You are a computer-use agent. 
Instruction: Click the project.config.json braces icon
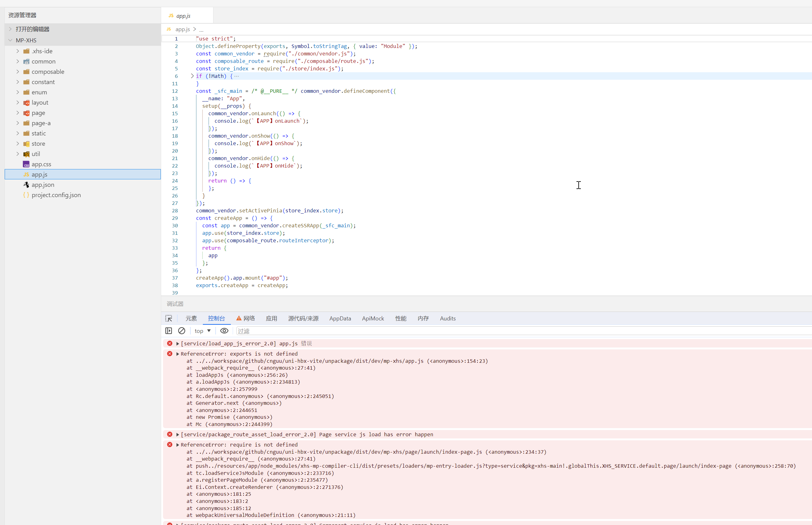26,195
